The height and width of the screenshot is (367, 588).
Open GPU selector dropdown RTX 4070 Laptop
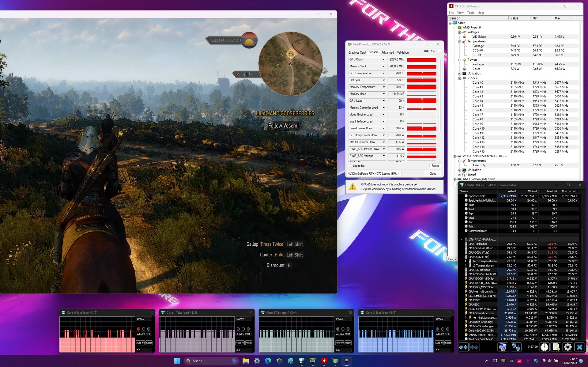(x=374, y=174)
